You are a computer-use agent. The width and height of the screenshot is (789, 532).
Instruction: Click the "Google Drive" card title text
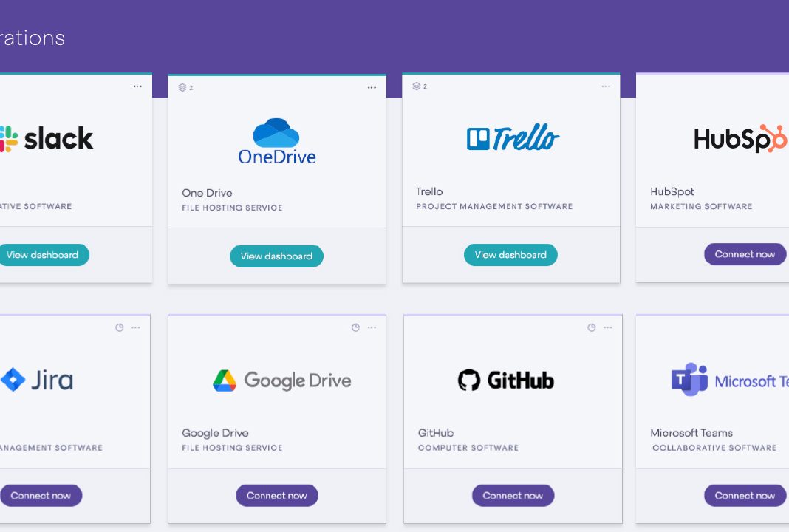(x=216, y=433)
